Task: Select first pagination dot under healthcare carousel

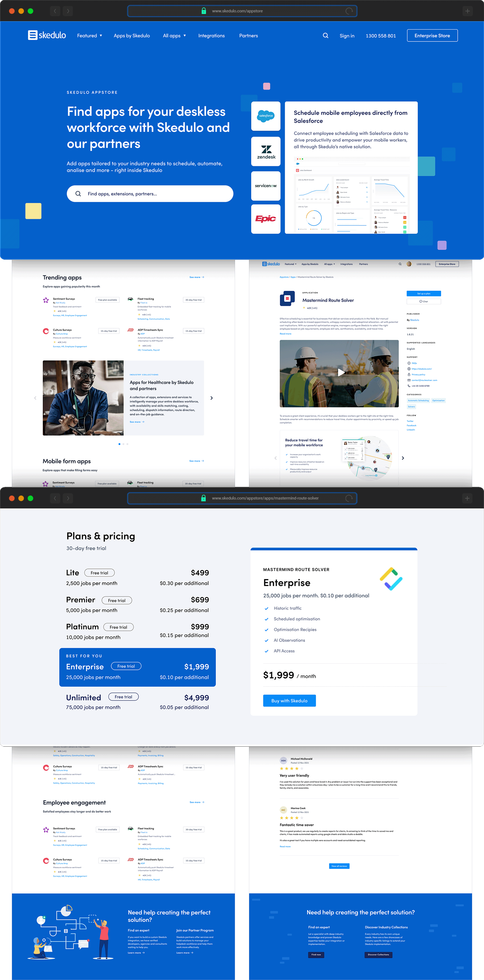Action: point(119,444)
